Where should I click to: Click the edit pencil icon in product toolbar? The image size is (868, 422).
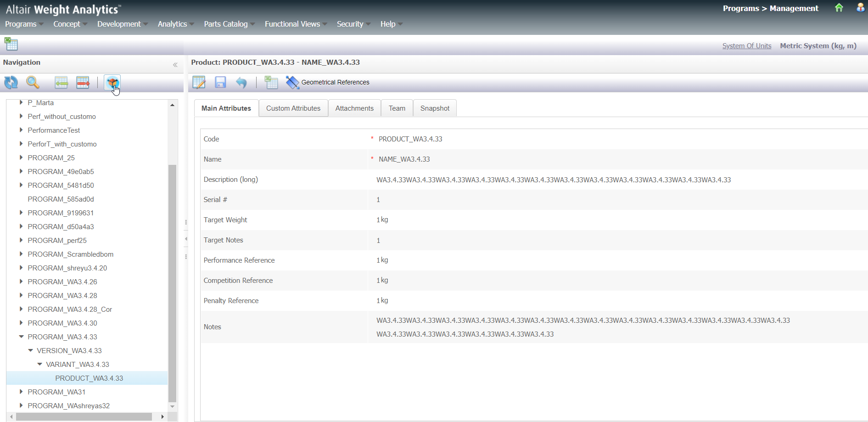(199, 83)
